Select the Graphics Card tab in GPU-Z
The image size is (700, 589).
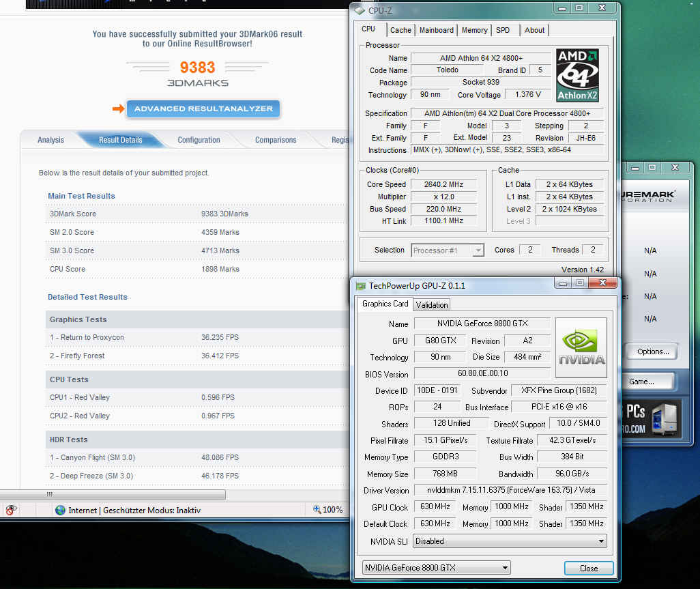coord(385,304)
